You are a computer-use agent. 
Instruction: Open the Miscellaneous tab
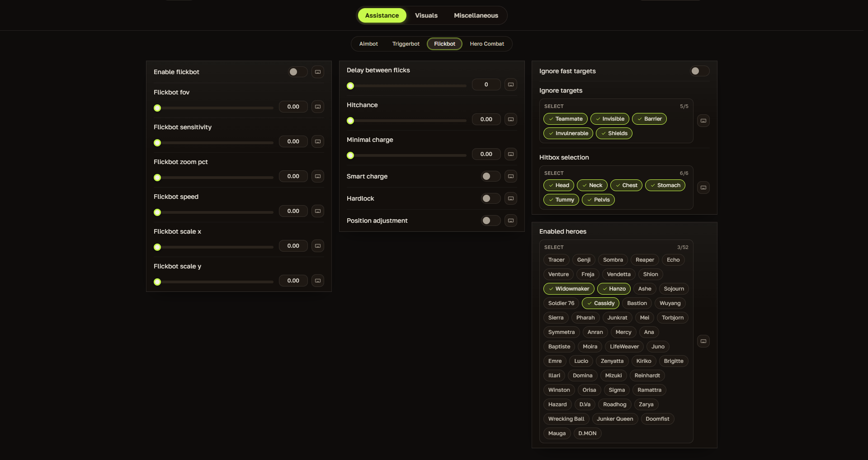476,15
